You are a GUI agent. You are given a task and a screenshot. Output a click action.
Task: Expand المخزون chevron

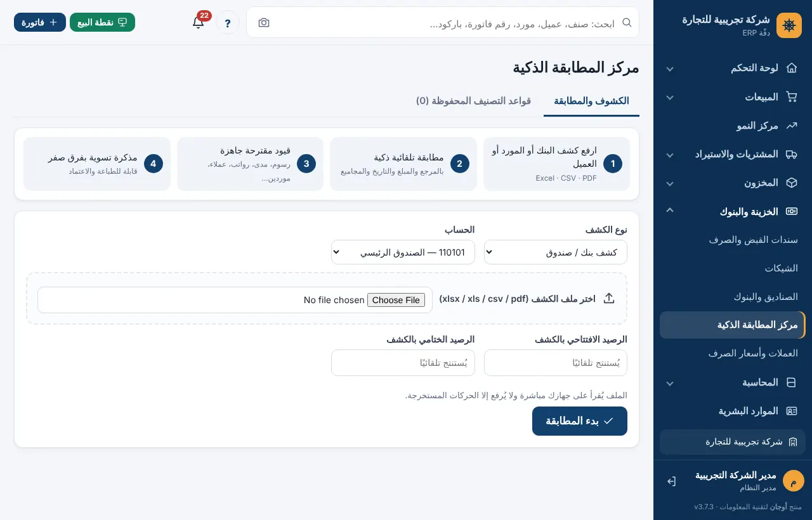(x=670, y=183)
